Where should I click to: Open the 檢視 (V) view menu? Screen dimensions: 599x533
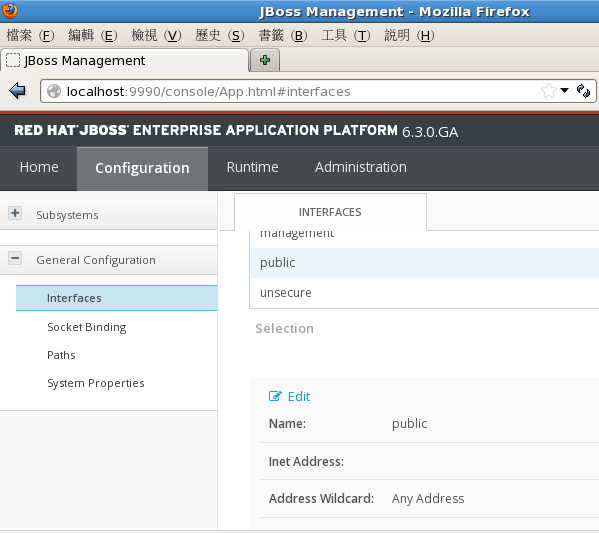tap(156, 36)
